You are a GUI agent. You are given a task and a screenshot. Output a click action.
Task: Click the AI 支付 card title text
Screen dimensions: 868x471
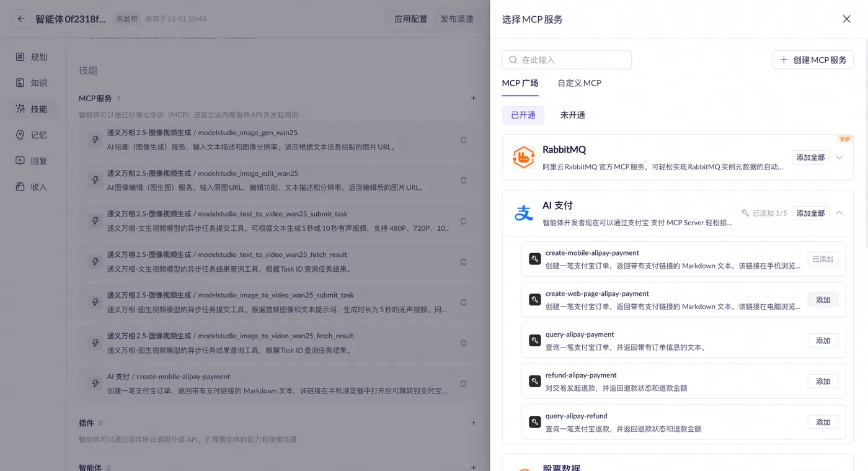click(557, 205)
